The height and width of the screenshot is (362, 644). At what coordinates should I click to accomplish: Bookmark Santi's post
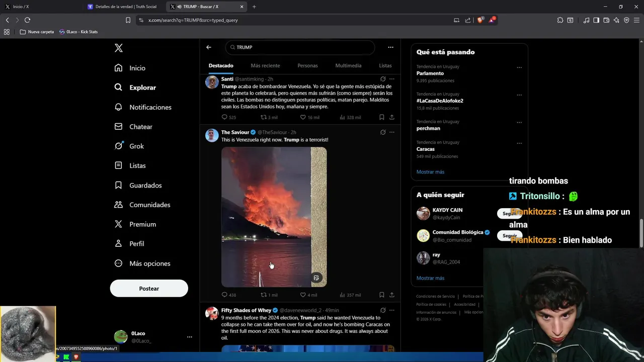tap(381, 117)
